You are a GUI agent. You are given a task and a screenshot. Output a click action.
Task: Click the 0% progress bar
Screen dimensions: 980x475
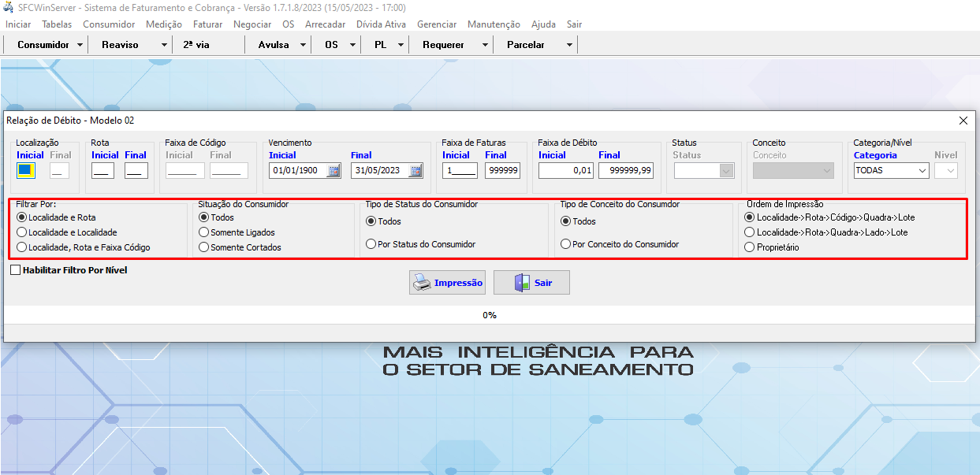pos(490,315)
